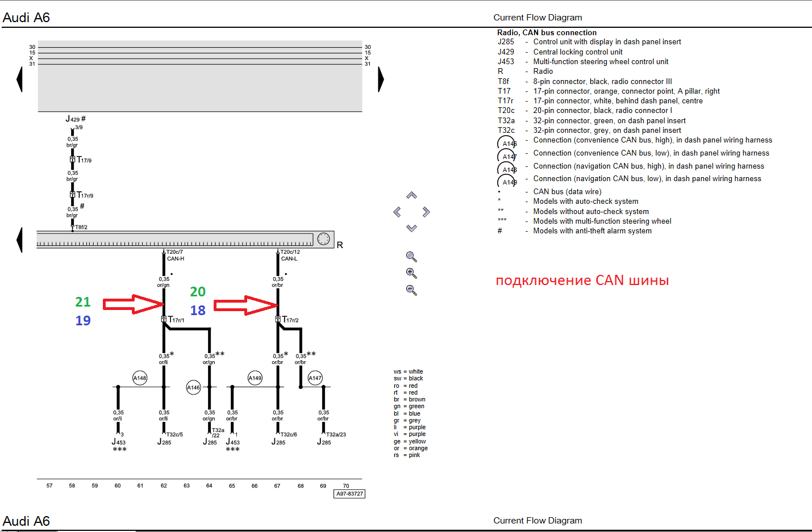Image resolution: width=812 pixels, height=532 pixels.
Task: Click the A147 circle in the legend list
Action: point(507,156)
